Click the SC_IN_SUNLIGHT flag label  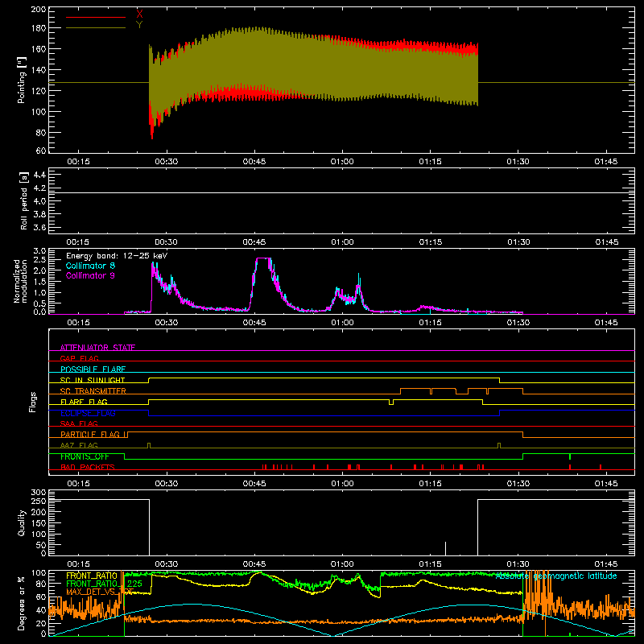pos(93,380)
